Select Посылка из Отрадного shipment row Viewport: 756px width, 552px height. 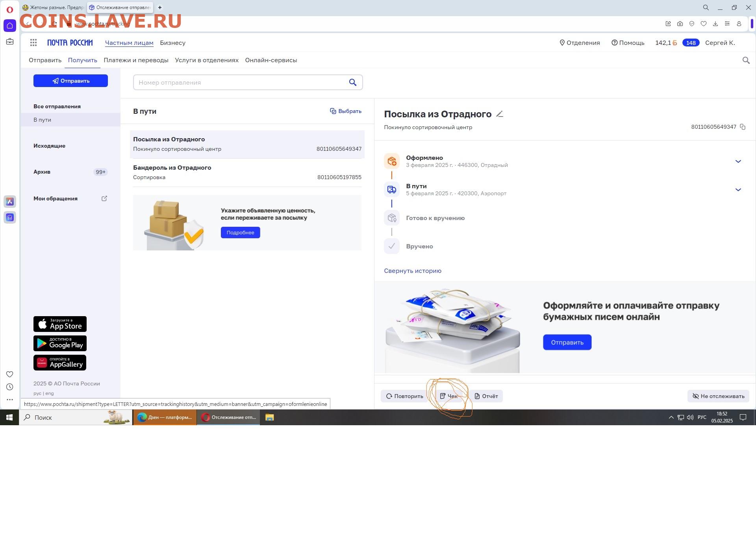[x=247, y=144]
